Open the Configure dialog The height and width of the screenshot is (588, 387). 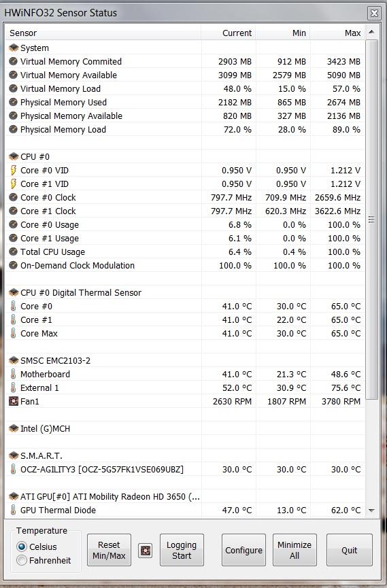click(x=243, y=550)
